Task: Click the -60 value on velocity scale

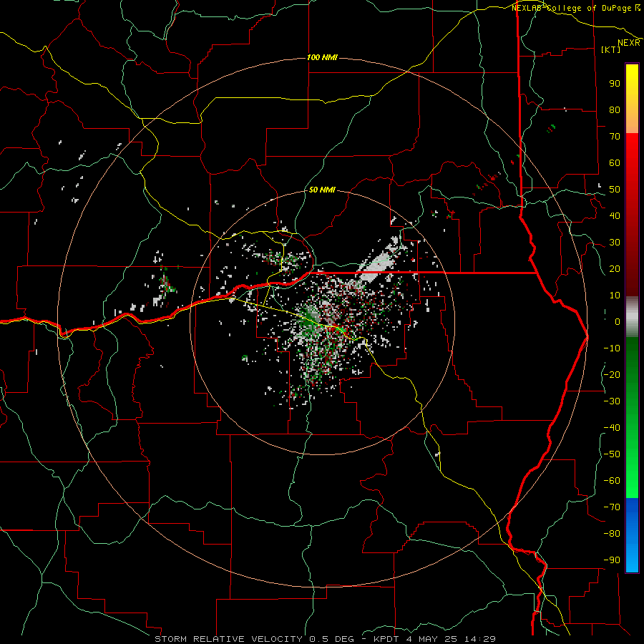Action: (612, 481)
